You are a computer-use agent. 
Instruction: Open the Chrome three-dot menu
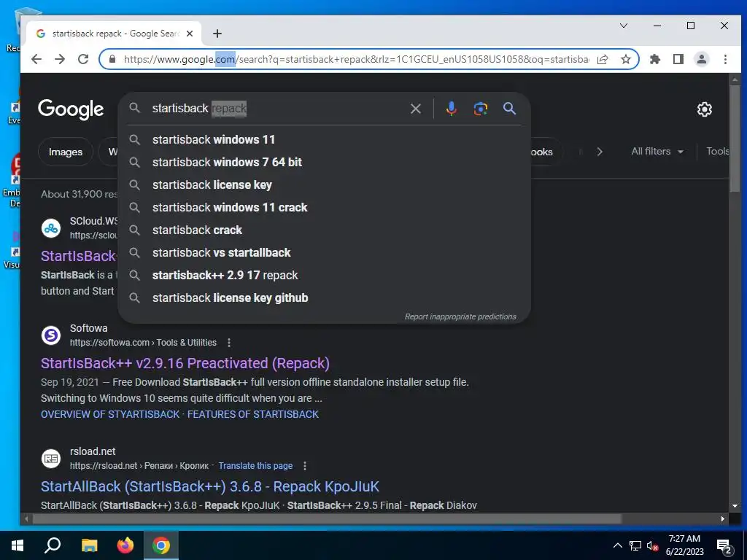[725, 59]
